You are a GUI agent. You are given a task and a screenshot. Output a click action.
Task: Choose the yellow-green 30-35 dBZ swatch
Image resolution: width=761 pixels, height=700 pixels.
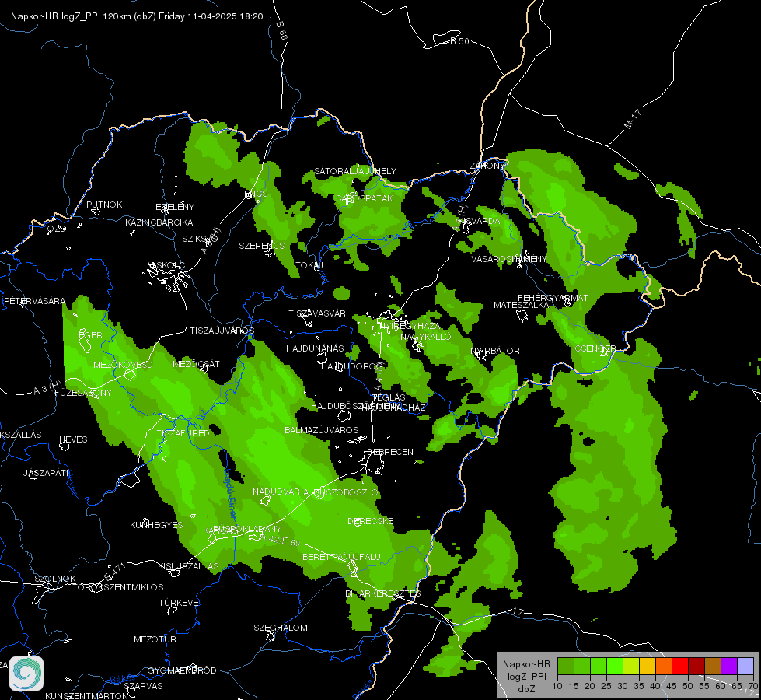coord(631,666)
